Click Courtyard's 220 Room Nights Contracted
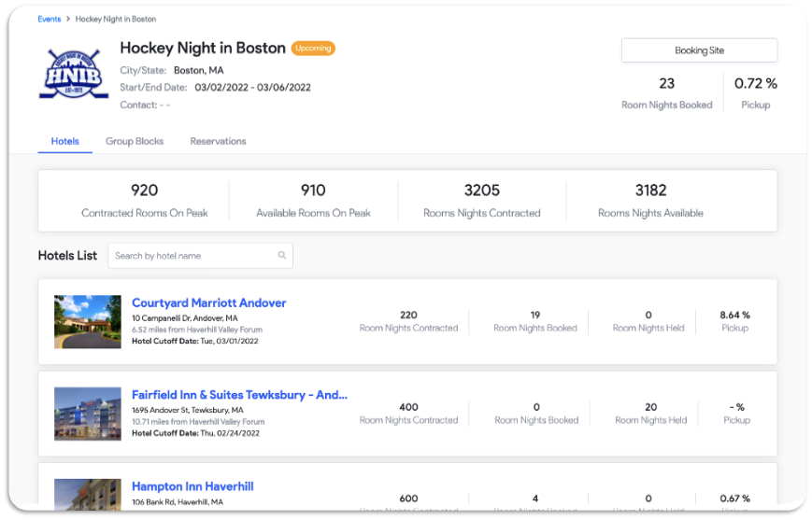 point(408,321)
